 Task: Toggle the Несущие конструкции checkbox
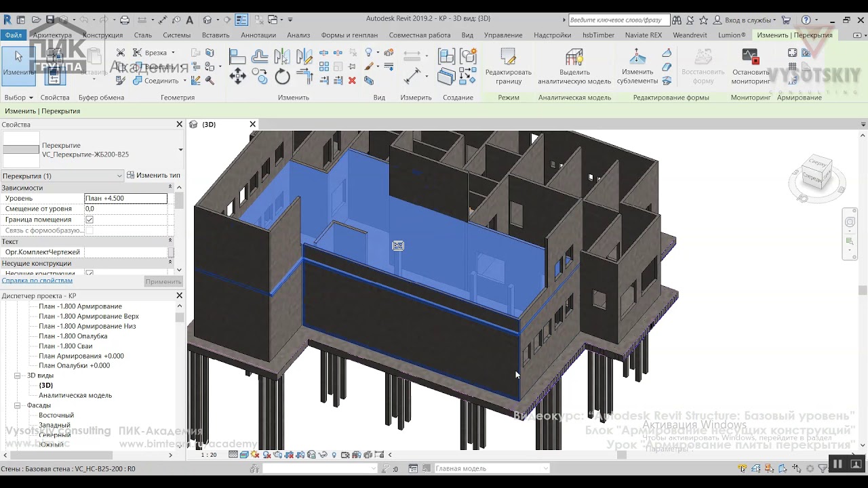[90, 274]
